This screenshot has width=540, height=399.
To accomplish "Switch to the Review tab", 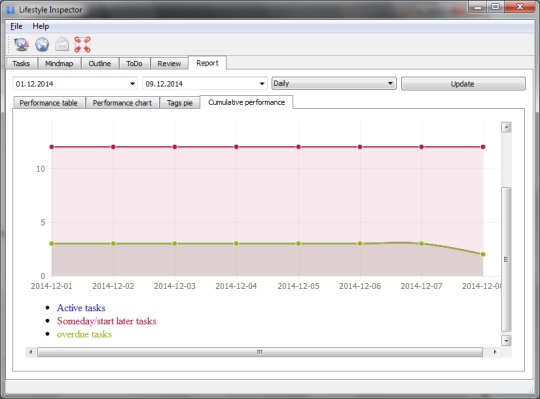I will pos(169,64).
